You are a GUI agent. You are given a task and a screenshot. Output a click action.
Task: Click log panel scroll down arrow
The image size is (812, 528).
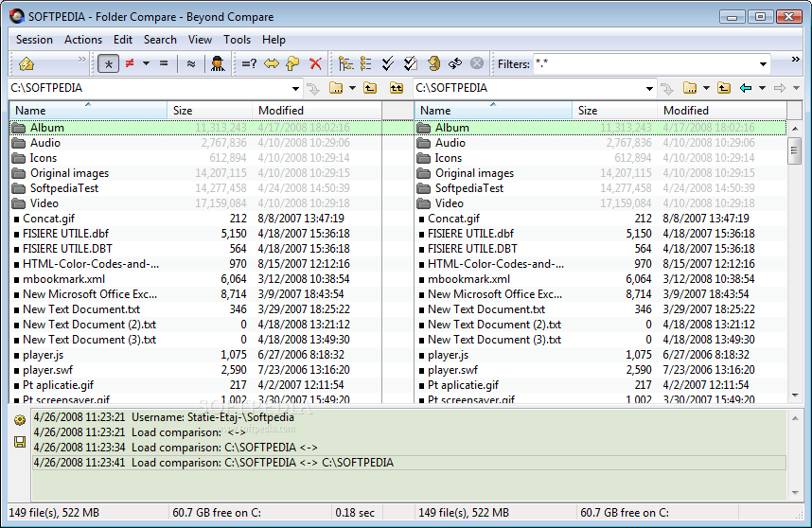(x=795, y=493)
